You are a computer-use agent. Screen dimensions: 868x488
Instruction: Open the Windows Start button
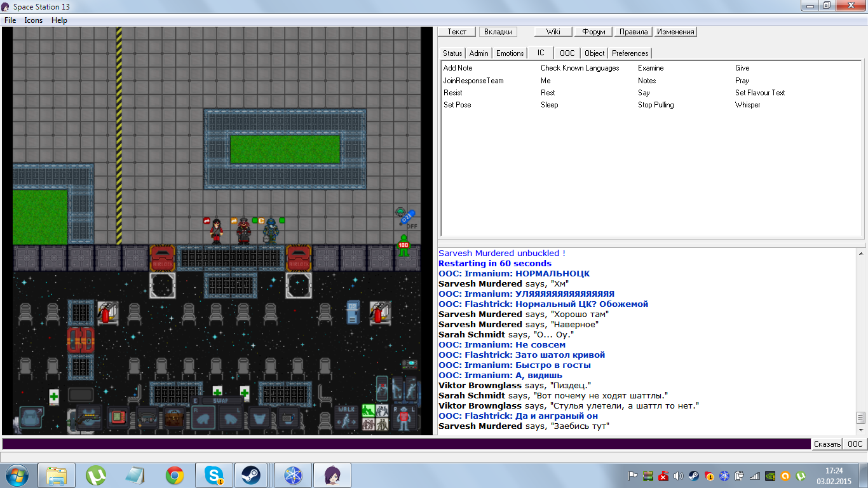click(x=17, y=475)
